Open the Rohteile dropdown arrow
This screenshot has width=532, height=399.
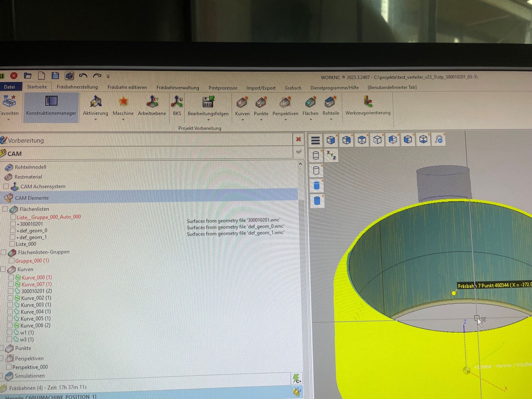(331, 120)
